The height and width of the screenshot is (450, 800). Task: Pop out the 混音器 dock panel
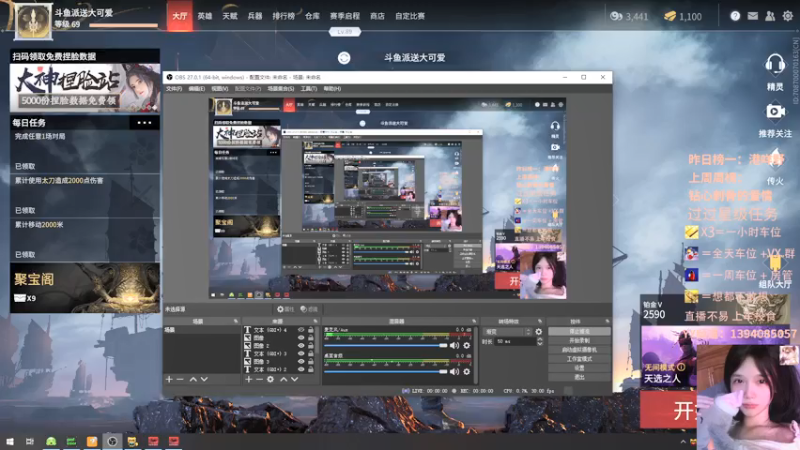coord(473,321)
